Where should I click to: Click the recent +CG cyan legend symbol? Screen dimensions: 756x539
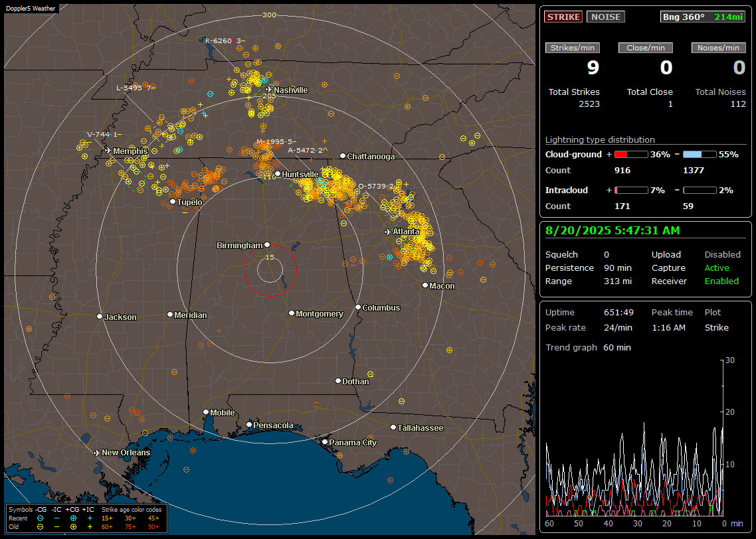(x=73, y=518)
